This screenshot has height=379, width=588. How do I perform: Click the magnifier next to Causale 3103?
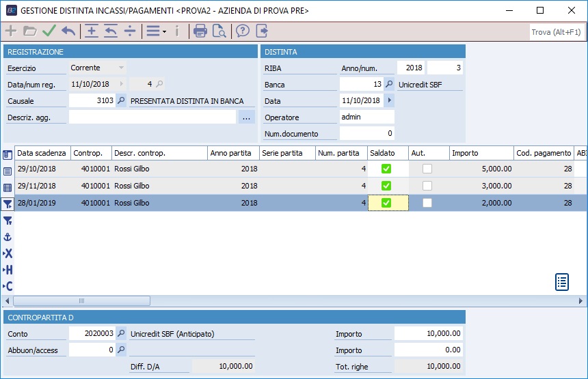coord(121,101)
